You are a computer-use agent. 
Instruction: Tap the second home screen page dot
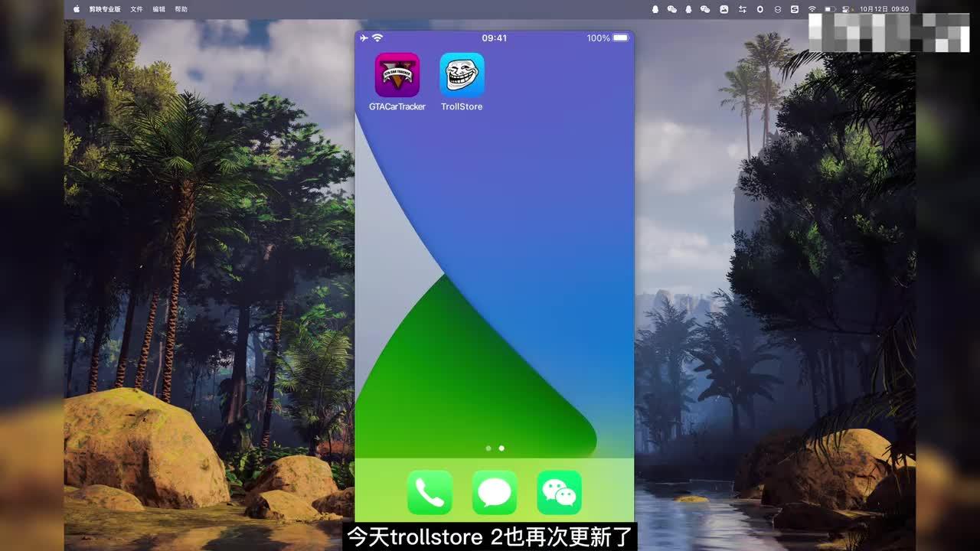(501, 448)
